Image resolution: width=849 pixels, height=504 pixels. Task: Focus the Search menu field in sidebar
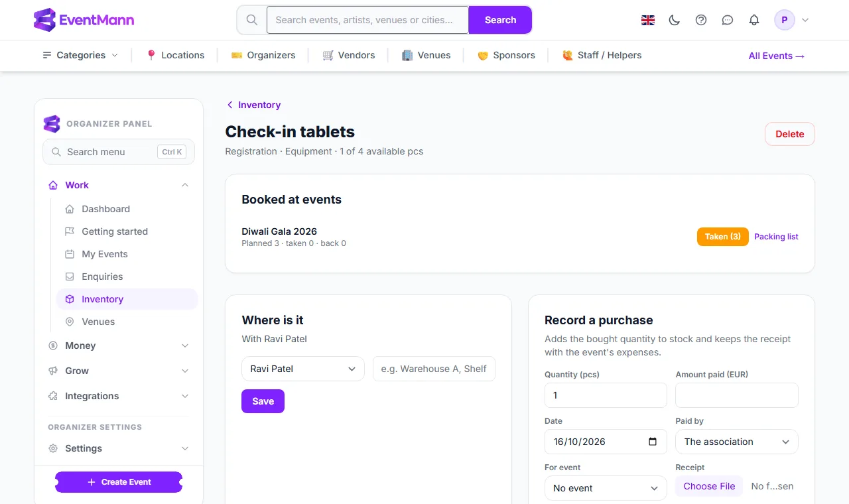(119, 152)
